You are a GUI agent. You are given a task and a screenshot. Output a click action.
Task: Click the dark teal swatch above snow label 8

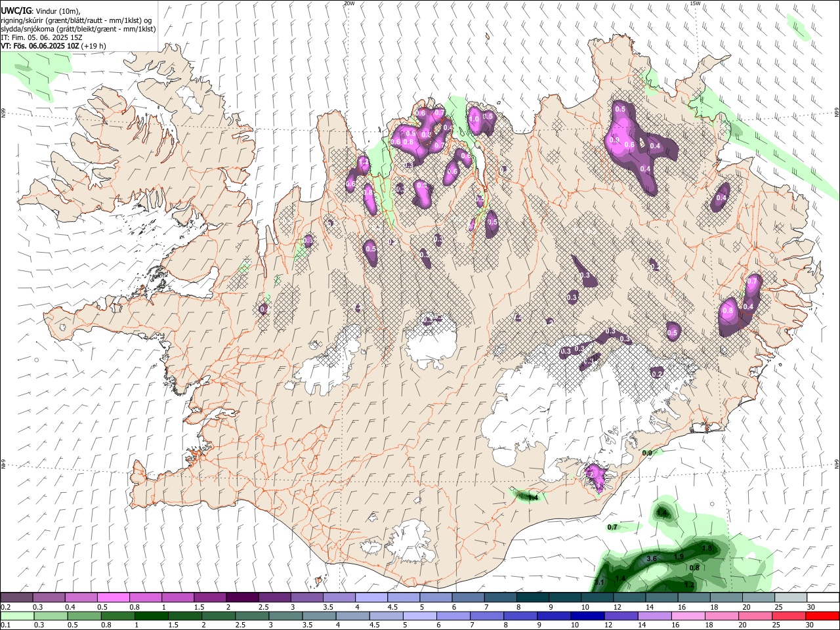click(x=532, y=598)
